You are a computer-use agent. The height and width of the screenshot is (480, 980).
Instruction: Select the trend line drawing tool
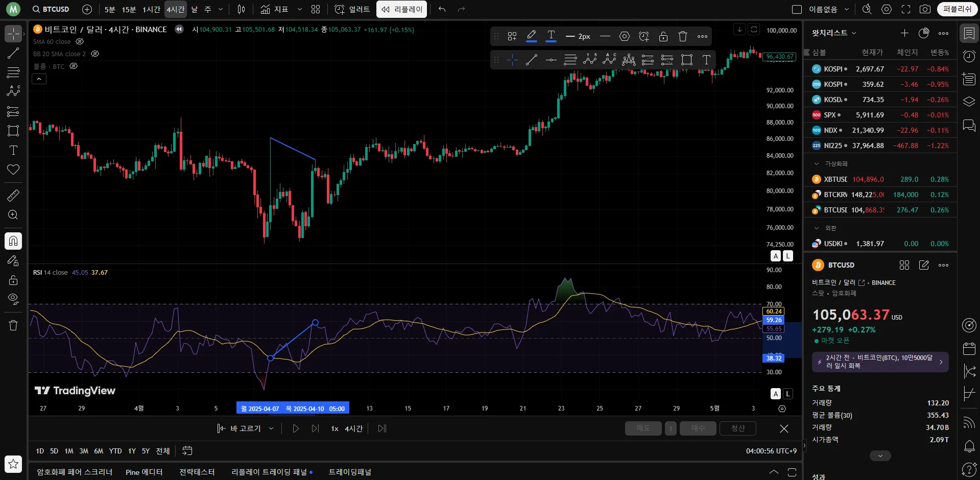[x=13, y=53]
